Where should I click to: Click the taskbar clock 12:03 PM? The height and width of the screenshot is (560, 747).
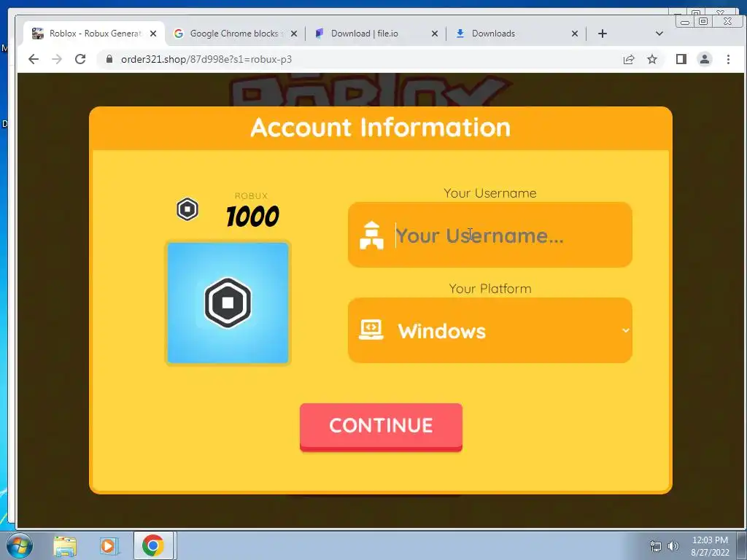710,540
